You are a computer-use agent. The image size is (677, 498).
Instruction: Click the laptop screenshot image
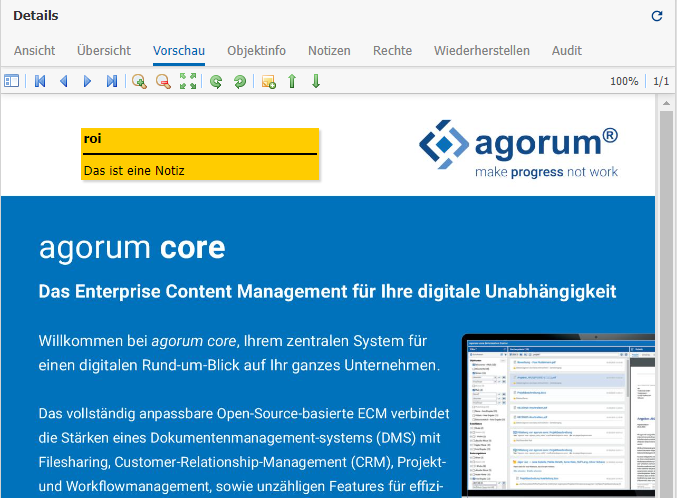point(558,416)
